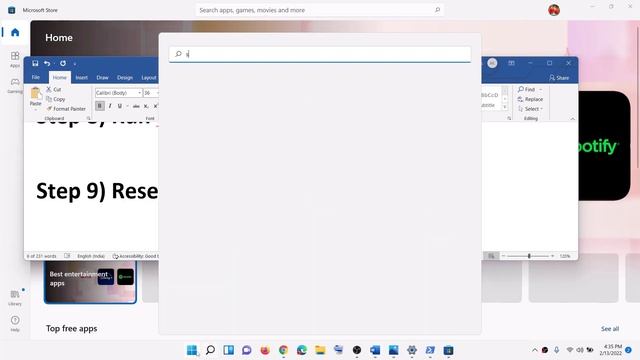
Task: Click the search magnifier in Microsoft Store bar
Action: (x=437, y=10)
